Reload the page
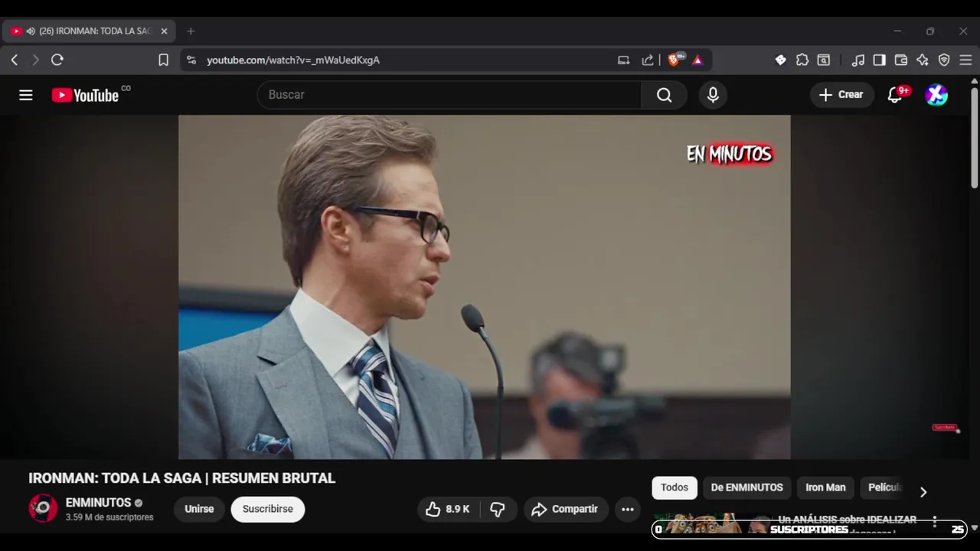This screenshot has width=980, height=551. click(57, 60)
